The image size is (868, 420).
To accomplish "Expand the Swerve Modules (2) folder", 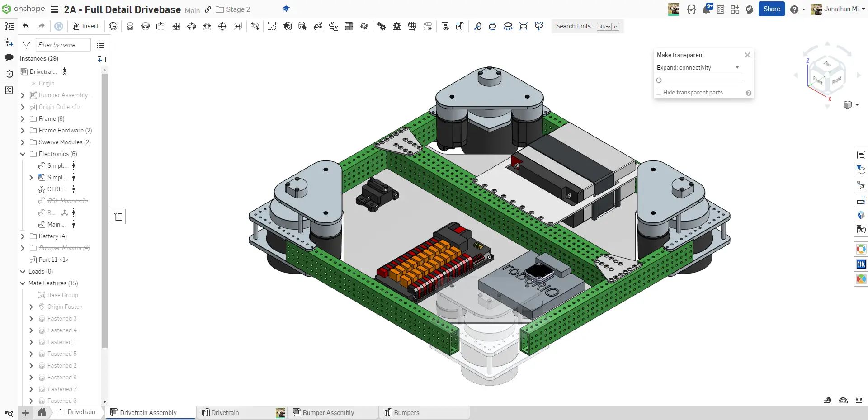I will click(23, 142).
